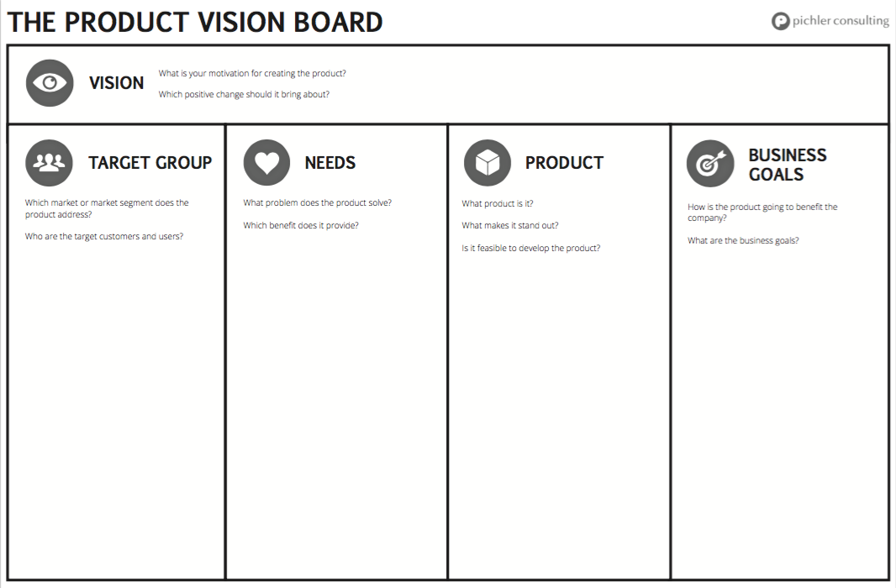Viewport: 896px width, 588px height.
Task: Select the BUSINESS GOALS heading
Action: click(x=788, y=165)
